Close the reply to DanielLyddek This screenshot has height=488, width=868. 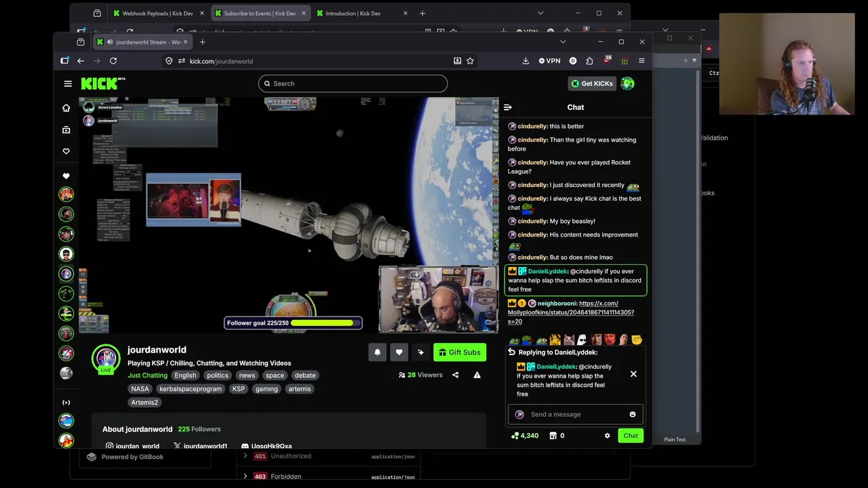tap(633, 374)
